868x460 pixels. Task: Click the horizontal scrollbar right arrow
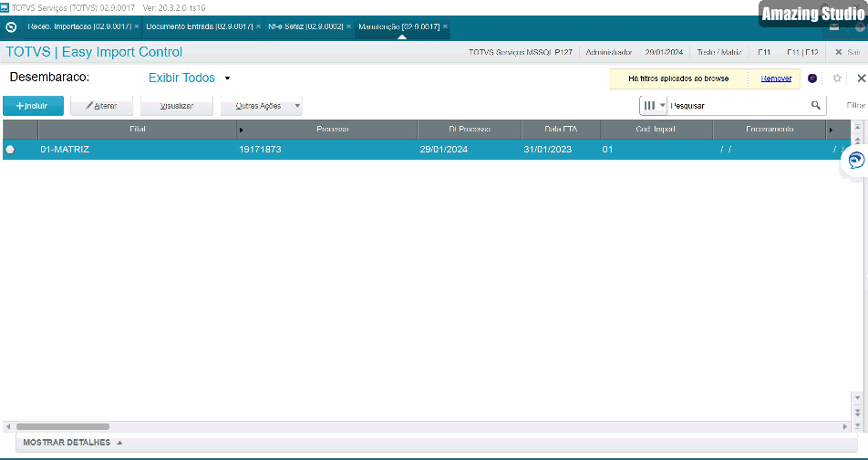[x=844, y=427]
